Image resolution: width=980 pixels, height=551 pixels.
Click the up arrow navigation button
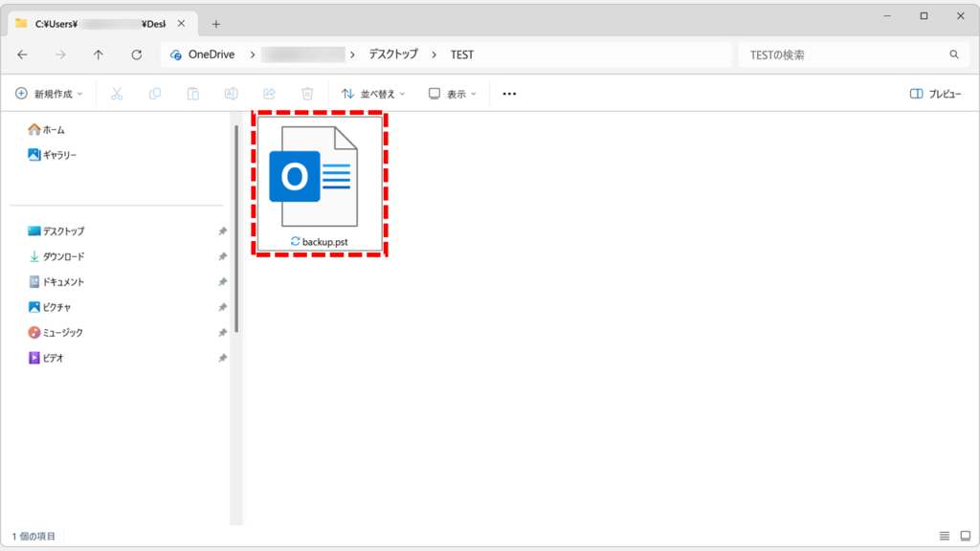(98, 55)
